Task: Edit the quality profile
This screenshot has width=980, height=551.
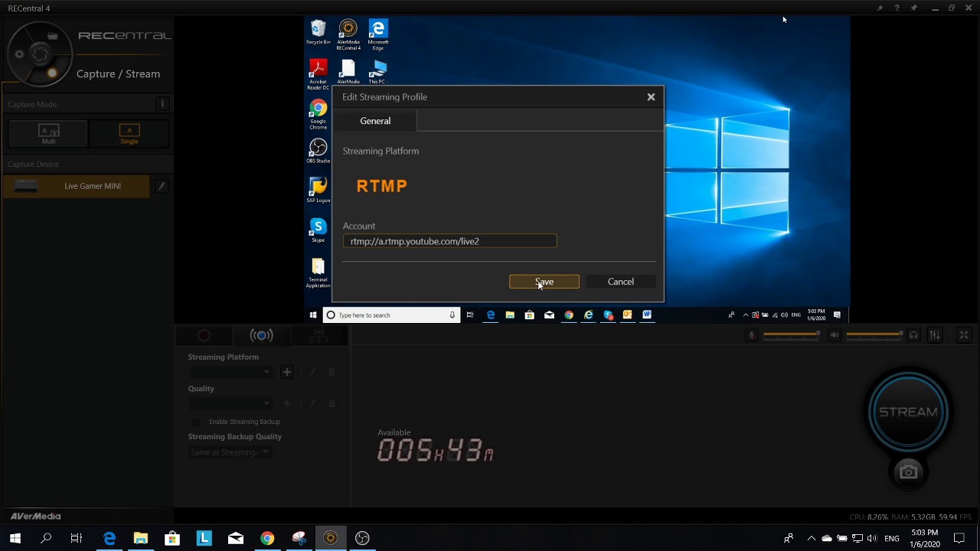Action: [x=312, y=403]
